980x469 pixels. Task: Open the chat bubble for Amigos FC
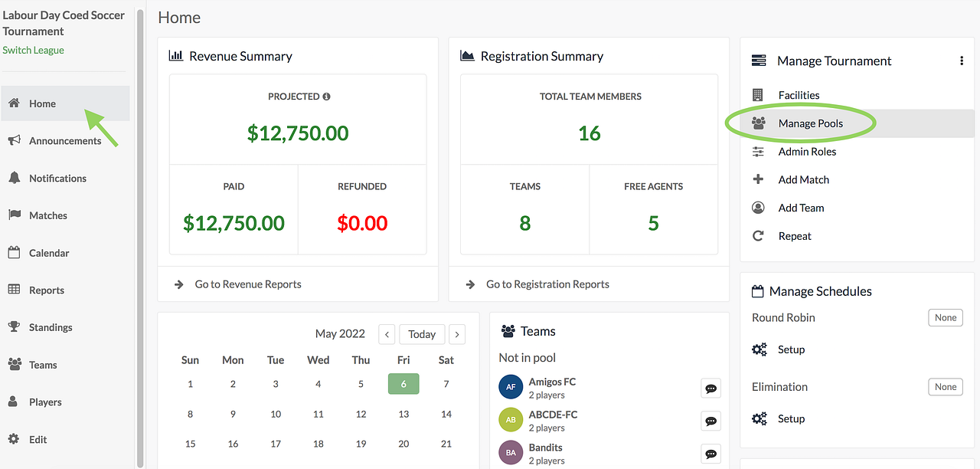(x=710, y=389)
